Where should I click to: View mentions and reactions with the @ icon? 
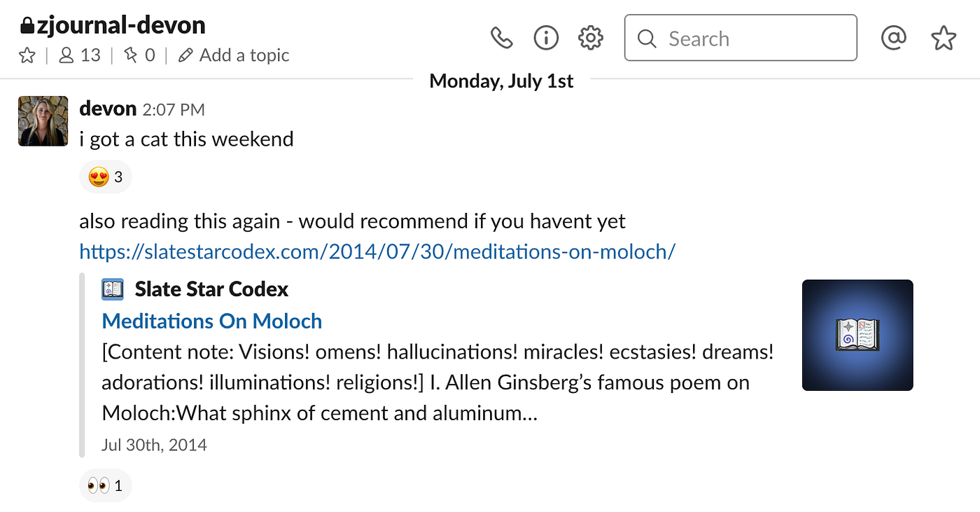pyautogui.click(x=893, y=37)
